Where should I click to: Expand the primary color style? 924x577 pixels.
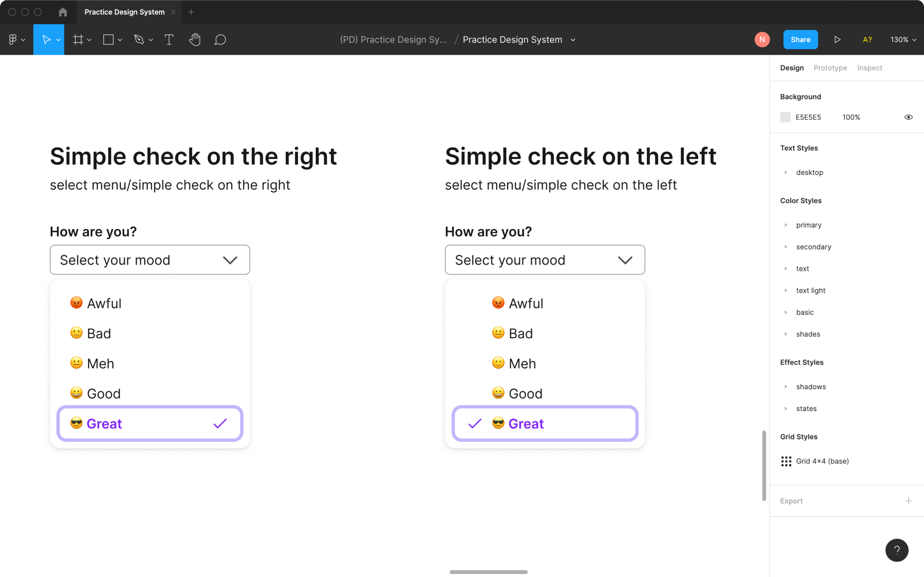(786, 225)
